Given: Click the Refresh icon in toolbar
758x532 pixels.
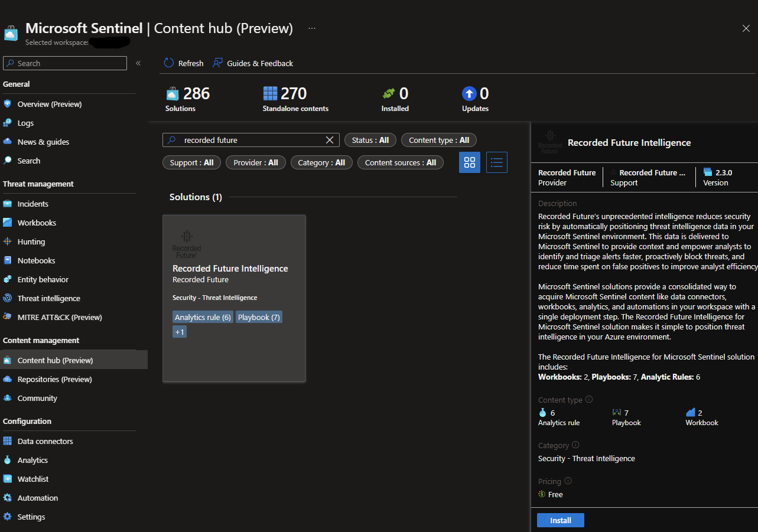Looking at the screenshot, I should pos(169,63).
